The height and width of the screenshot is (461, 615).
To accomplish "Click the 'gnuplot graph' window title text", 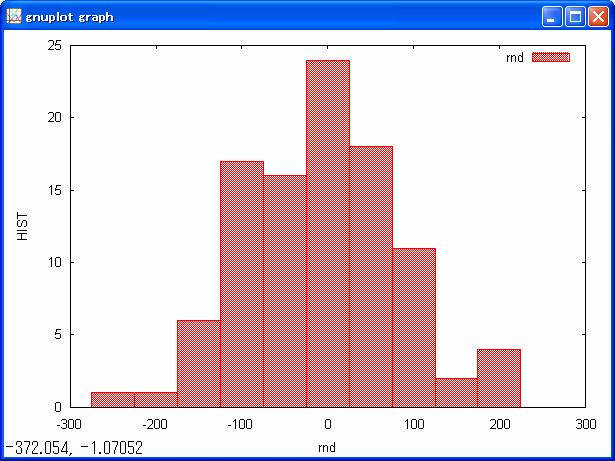I will tap(69, 17).
